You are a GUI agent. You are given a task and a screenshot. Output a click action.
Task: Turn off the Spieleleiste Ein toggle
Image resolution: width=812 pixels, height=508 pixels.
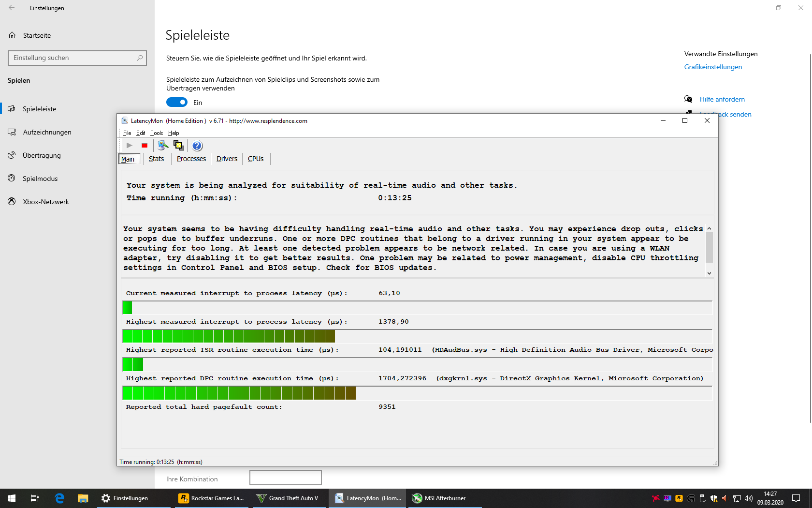[177, 102]
